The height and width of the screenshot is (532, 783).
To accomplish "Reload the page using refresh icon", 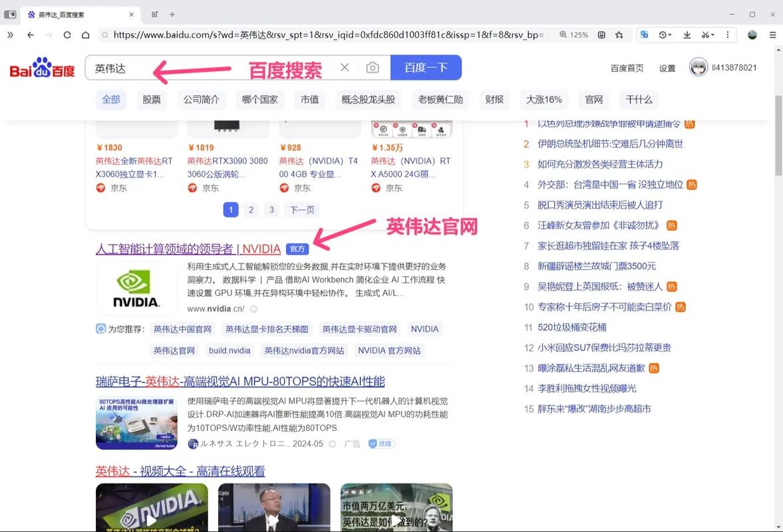I will coord(67,35).
